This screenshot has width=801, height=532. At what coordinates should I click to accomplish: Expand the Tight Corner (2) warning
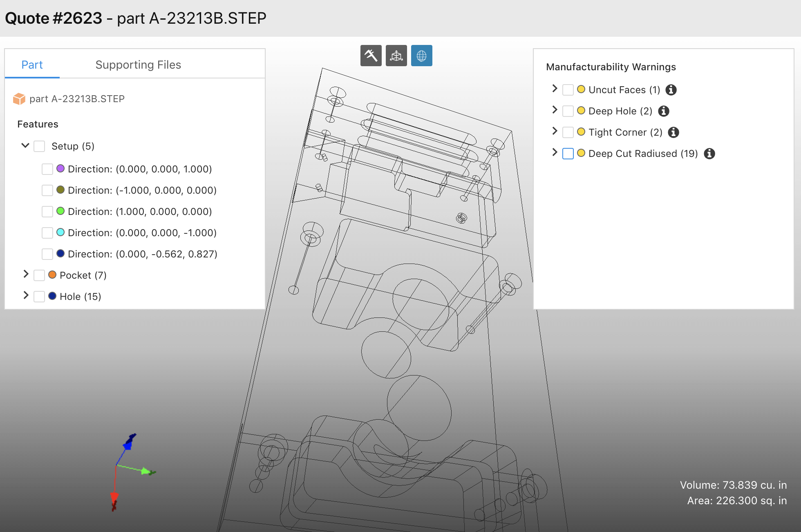[x=555, y=131]
